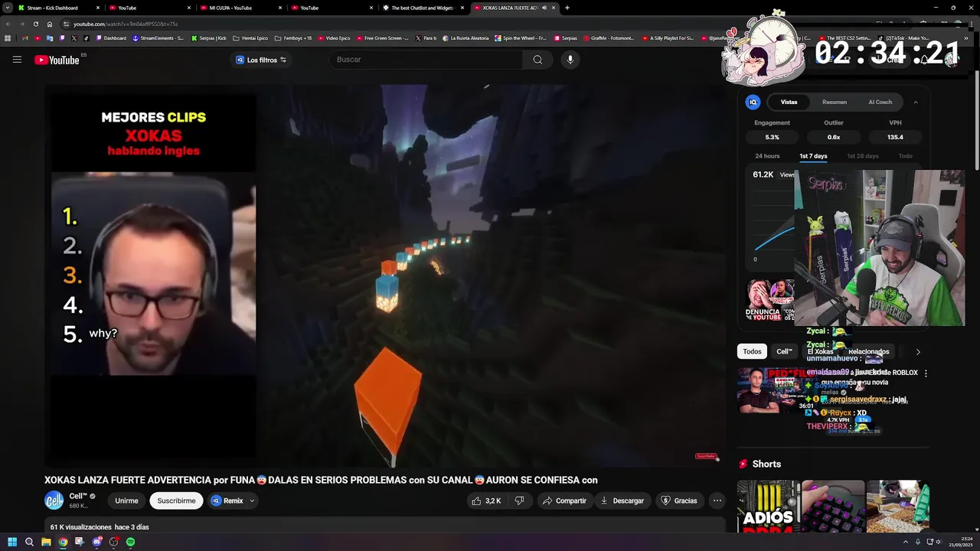This screenshot has height=551, width=980.
Task: Open the Los filtros filter option
Action: point(261,60)
